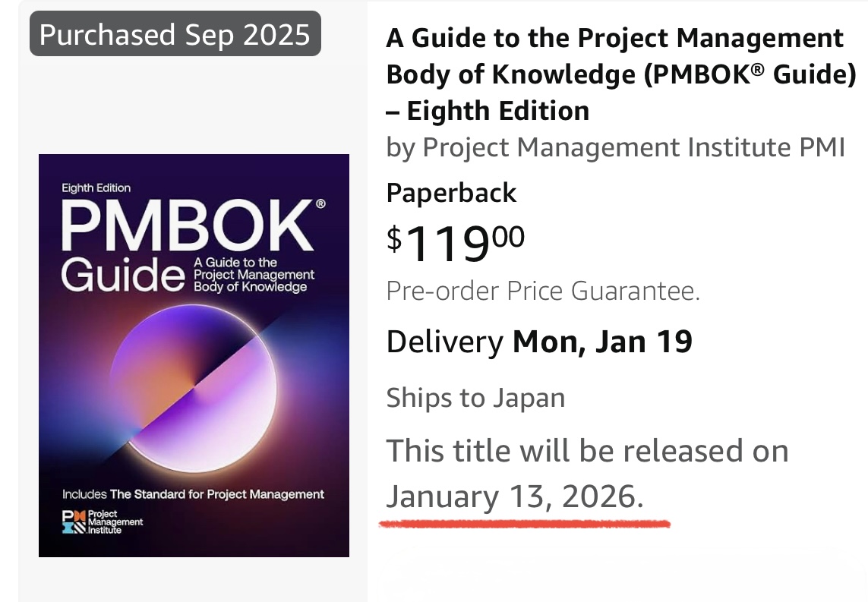
Task: Click "Eighth Edition" text on the book cover
Action: click(x=96, y=188)
